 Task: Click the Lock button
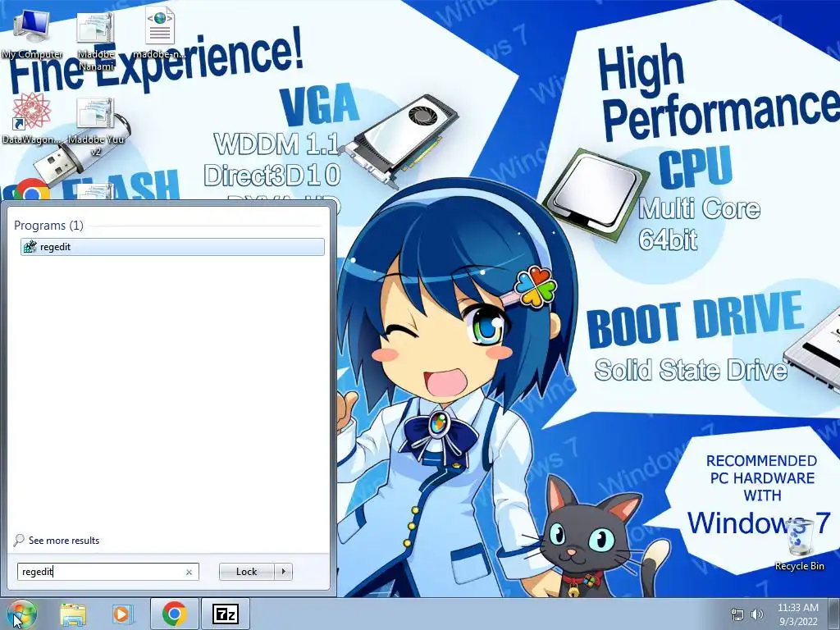click(x=246, y=572)
